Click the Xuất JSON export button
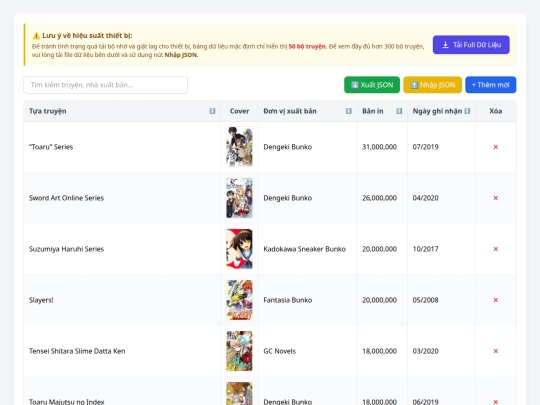 372,85
